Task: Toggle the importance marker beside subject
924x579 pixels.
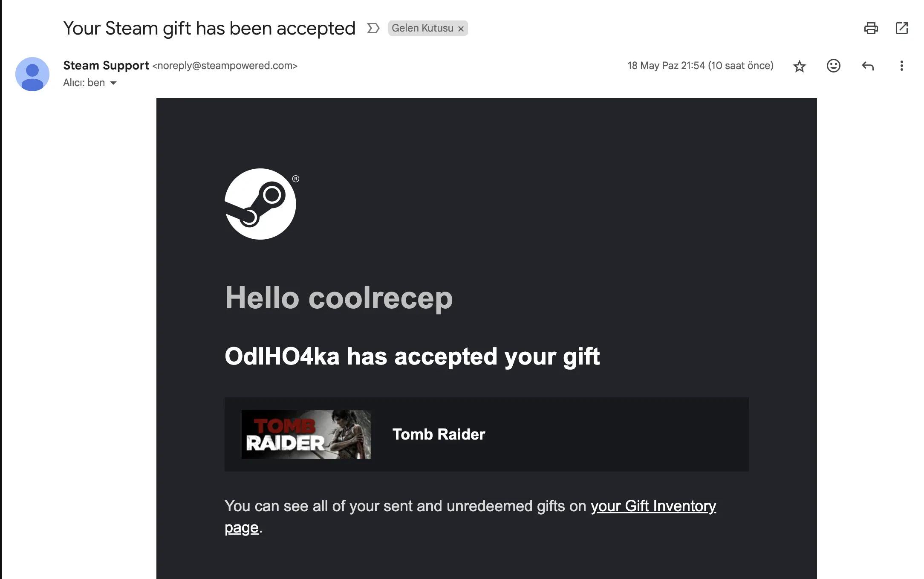Action: pos(373,28)
